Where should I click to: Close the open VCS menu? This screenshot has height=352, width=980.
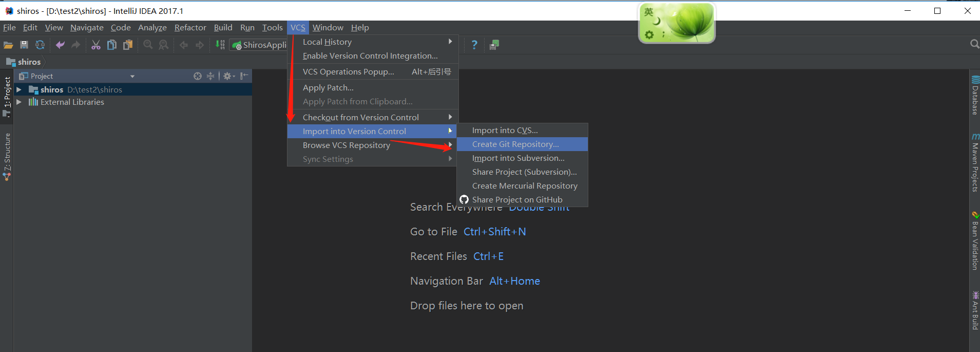pos(298,28)
